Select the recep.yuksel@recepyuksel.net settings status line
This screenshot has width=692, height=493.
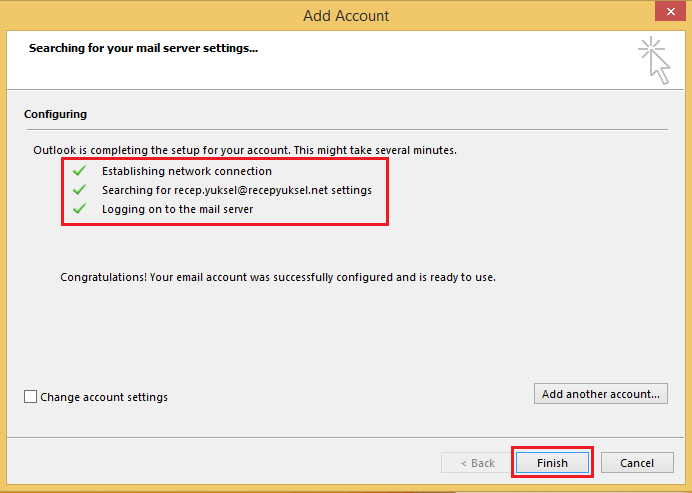[x=237, y=190]
